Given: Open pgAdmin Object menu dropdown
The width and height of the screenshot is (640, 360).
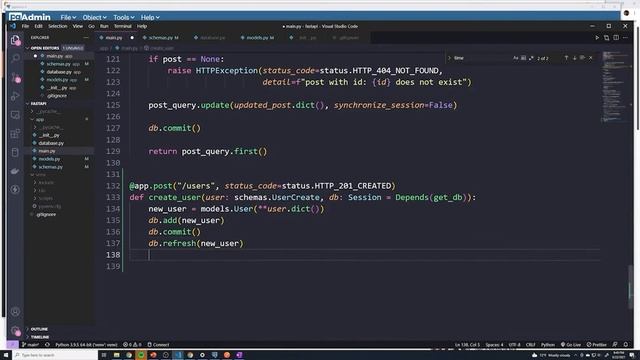Looking at the screenshot, I should click(x=94, y=18).
